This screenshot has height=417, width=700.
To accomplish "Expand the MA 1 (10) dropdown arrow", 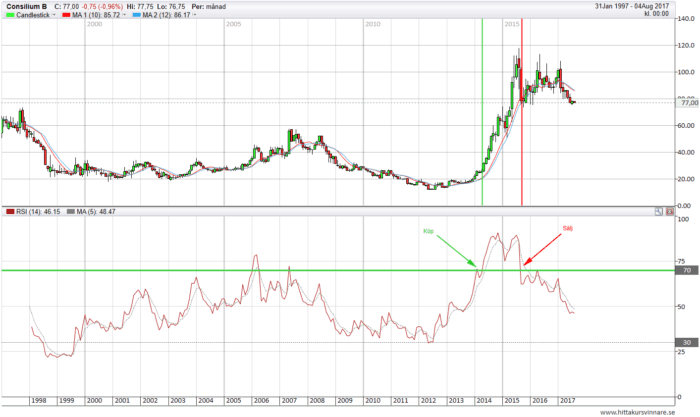I will coord(125,15).
